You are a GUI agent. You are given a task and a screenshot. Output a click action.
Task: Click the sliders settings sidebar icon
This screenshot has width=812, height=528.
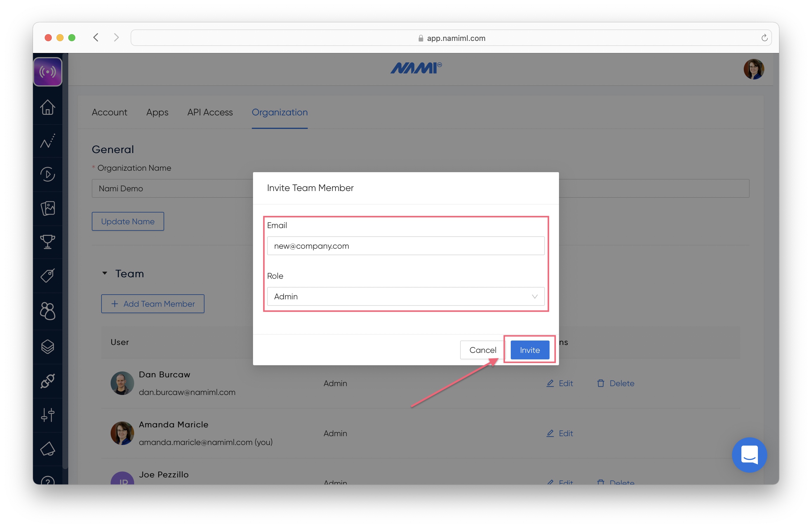(x=47, y=415)
